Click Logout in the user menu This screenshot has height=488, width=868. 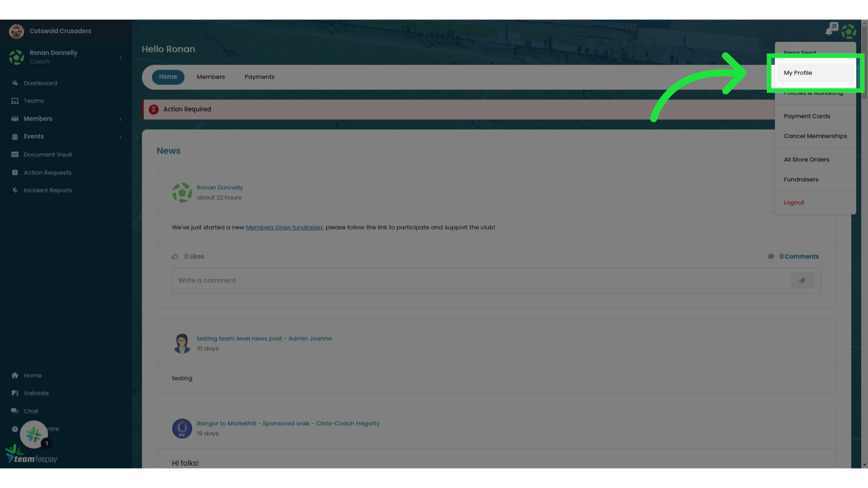pyautogui.click(x=794, y=202)
